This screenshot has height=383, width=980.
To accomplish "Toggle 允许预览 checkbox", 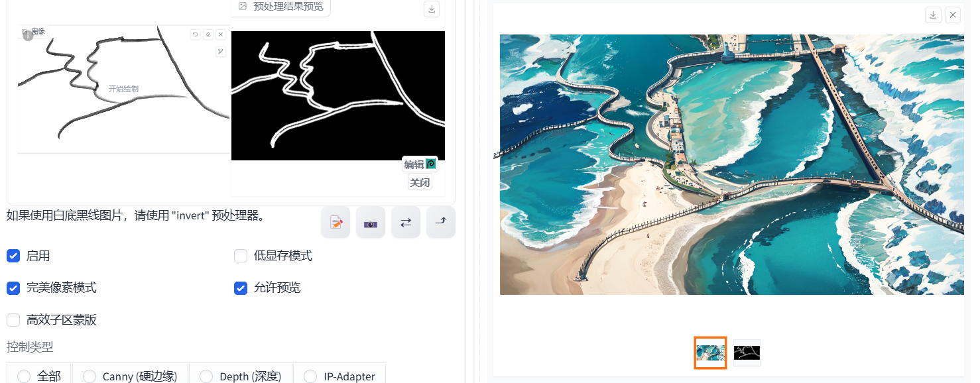I will point(241,288).
